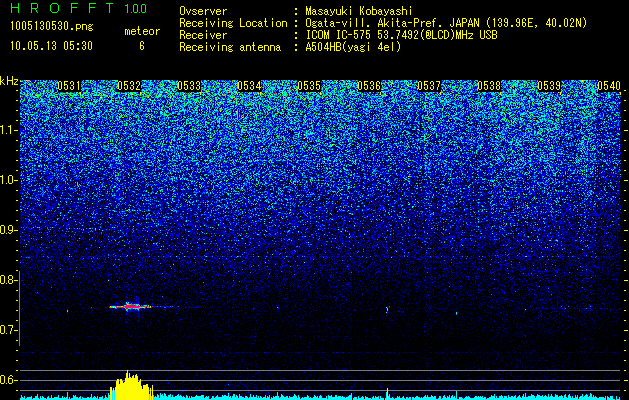
Task: Click the kHz axis unit label
Action: click(x=9, y=81)
